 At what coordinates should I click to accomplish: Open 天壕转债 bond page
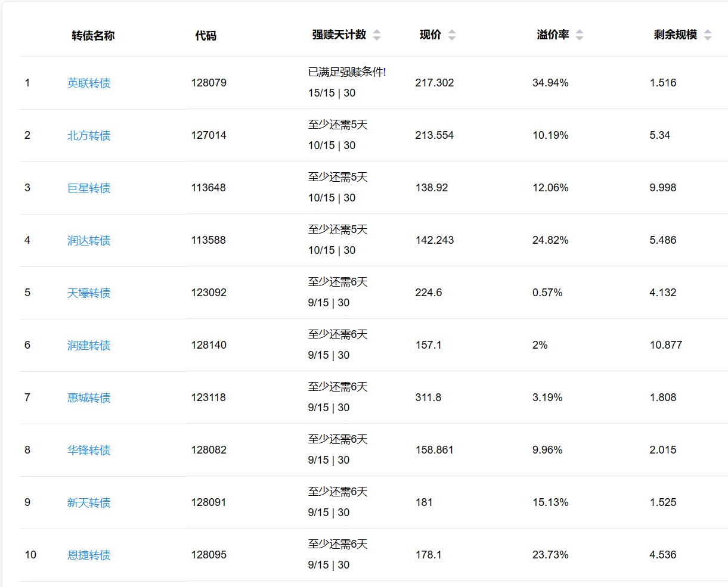tap(89, 293)
